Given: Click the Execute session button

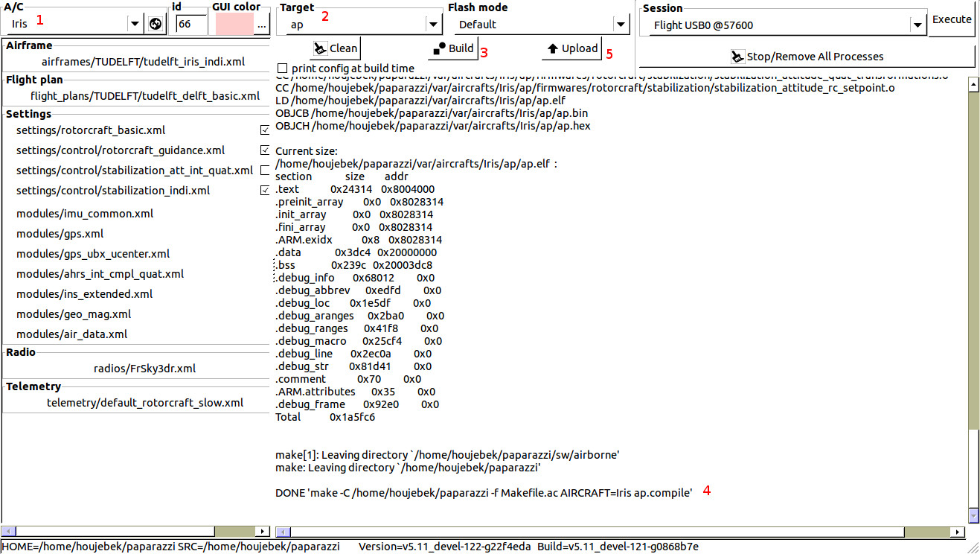Looking at the screenshot, I should point(952,20).
